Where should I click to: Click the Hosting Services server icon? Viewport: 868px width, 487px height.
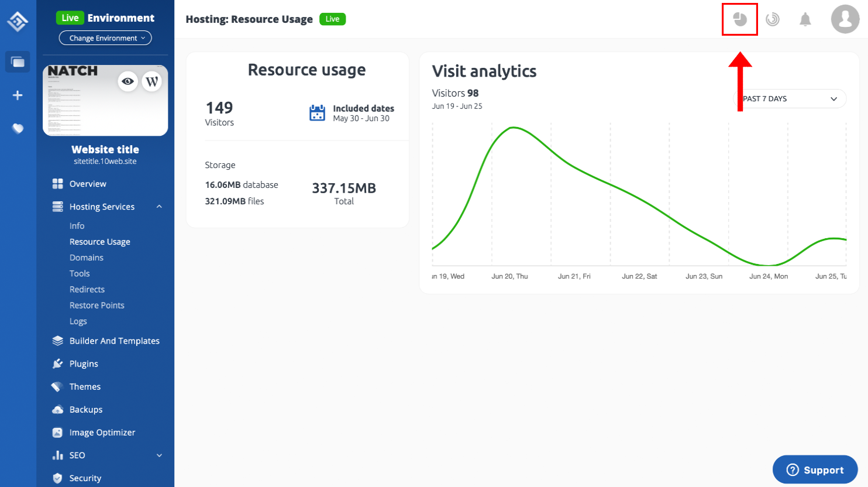click(57, 207)
